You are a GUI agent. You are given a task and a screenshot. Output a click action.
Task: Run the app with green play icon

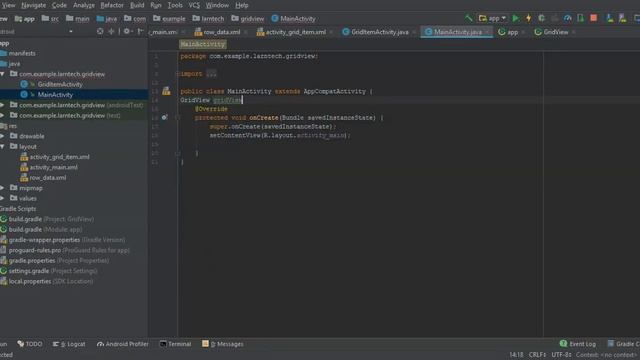pyautogui.click(x=516, y=18)
